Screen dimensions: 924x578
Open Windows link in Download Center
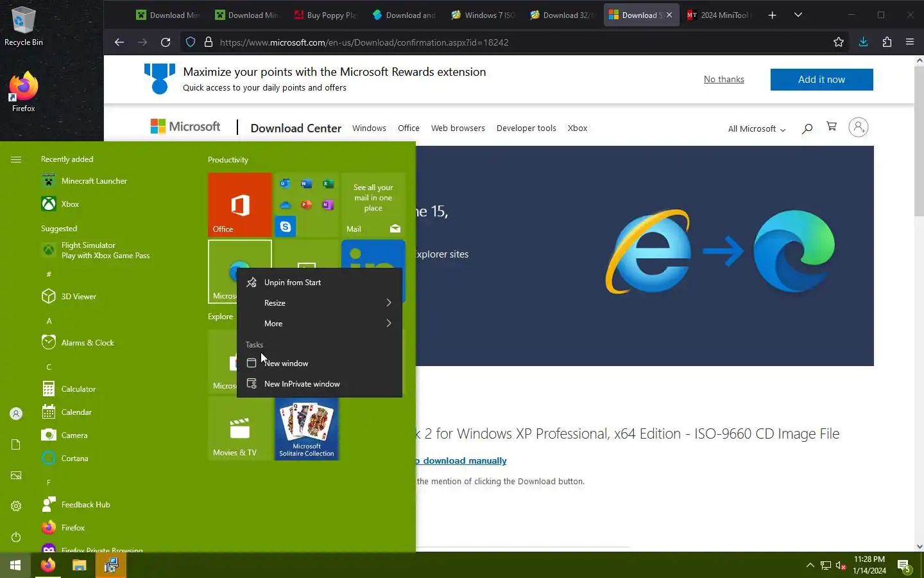point(369,128)
